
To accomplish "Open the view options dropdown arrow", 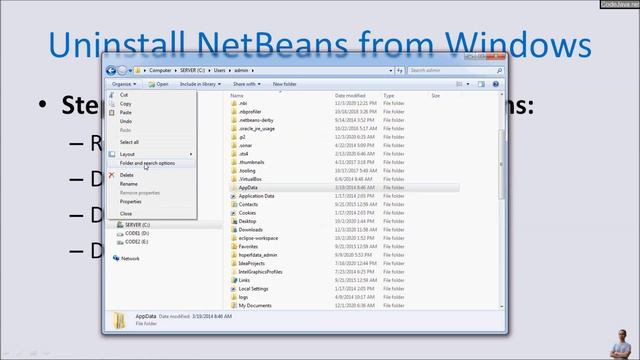I will [468, 84].
